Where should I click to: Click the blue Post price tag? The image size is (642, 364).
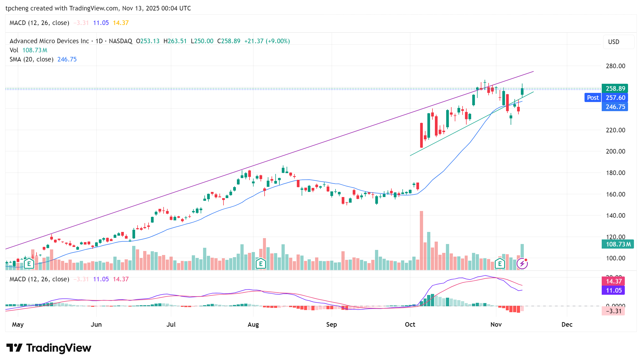point(593,97)
